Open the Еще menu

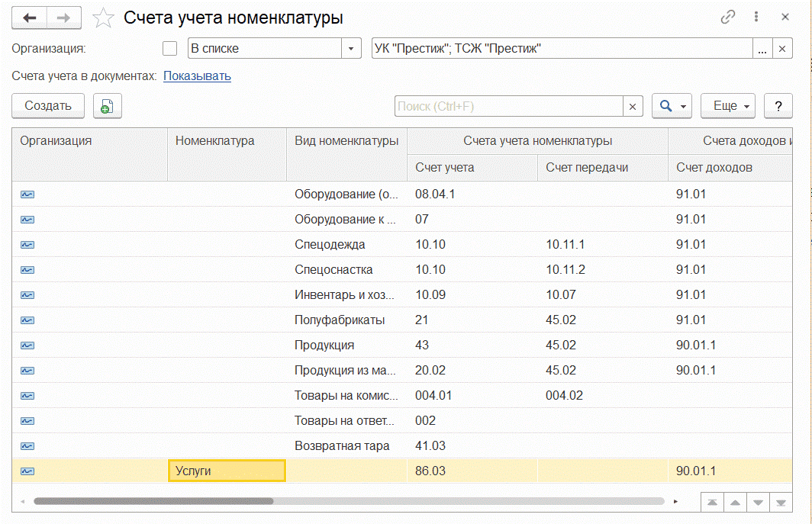click(x=728, y=106)
